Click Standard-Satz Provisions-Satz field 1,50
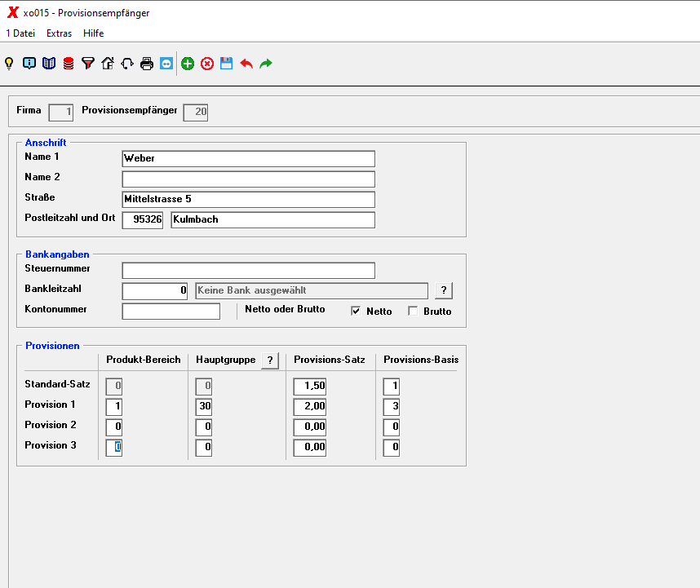 tap(309, 386)
